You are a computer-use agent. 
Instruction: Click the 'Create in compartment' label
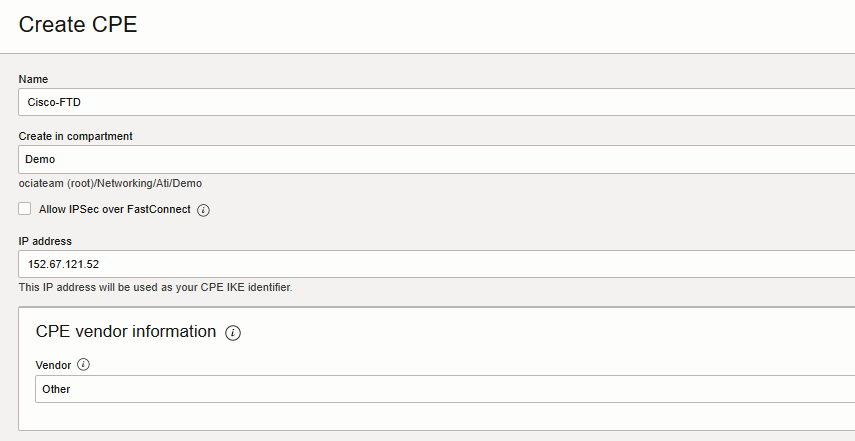(76, 136)
